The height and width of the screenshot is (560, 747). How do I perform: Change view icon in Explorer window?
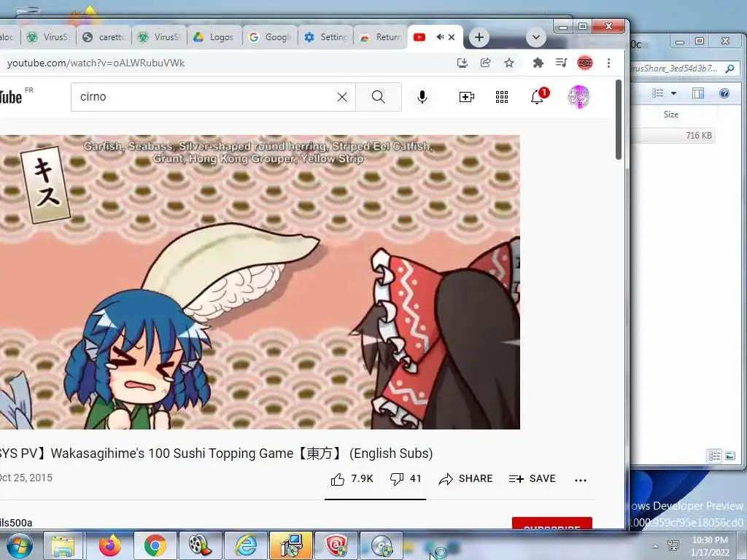tap(658, 93)
